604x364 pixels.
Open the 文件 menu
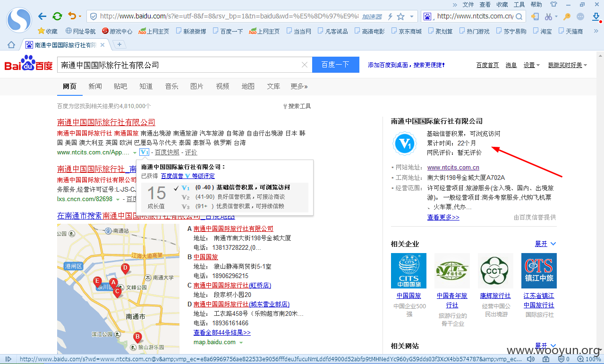(468, 4)
